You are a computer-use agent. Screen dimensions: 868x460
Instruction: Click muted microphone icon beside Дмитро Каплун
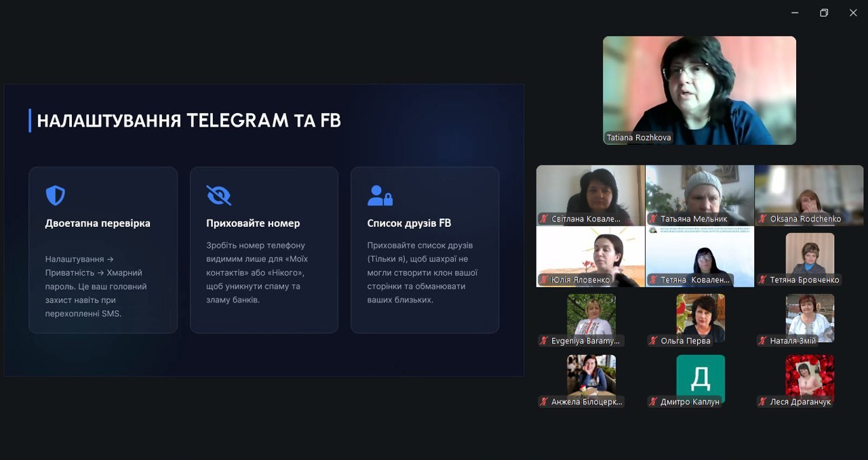[x=653, y=402]
